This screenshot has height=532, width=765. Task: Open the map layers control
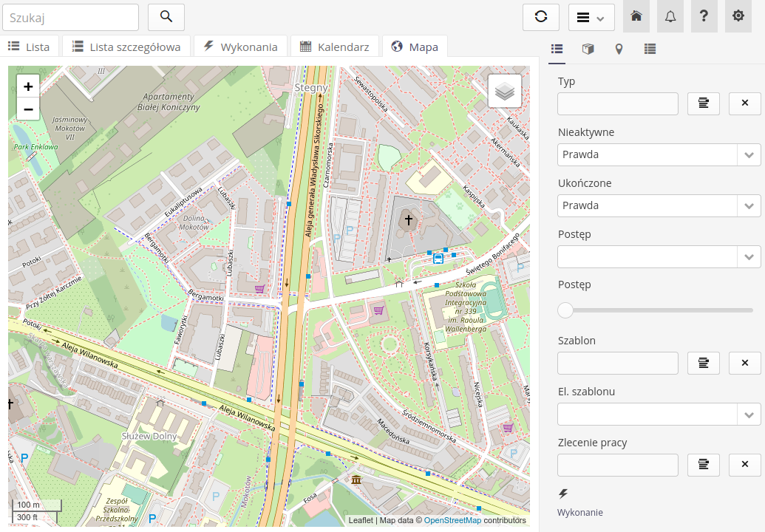[504, 91]
